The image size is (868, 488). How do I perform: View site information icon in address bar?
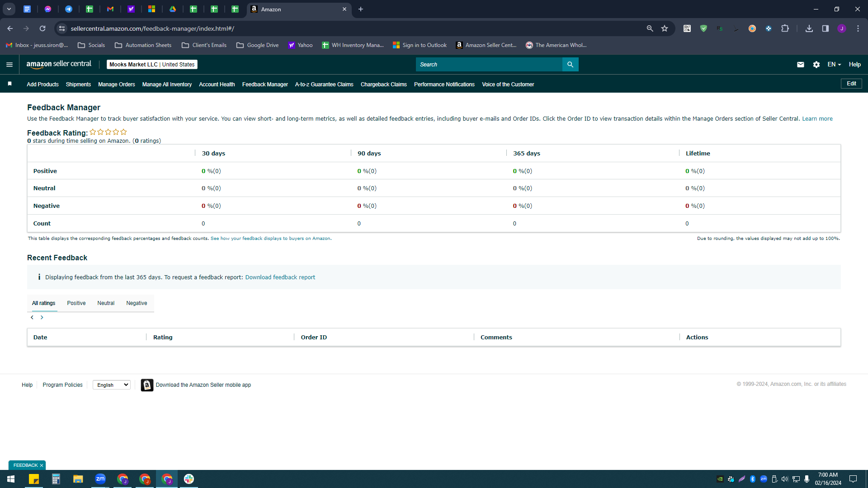click(x=62, y=28)
